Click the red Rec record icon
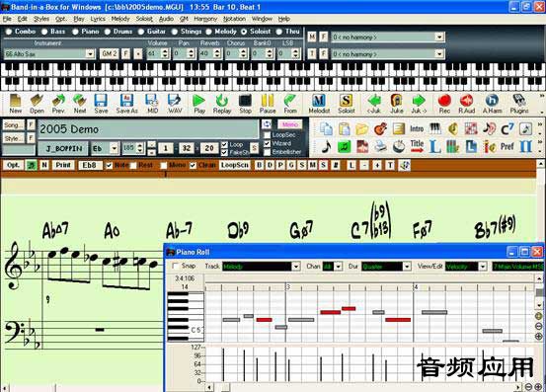This screenshot has width=546, height=392. tap(444, 104)
